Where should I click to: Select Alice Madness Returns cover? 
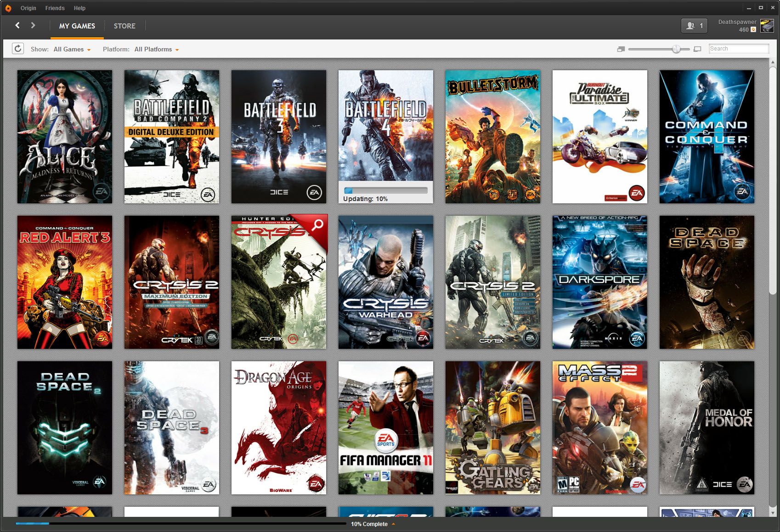[65, 137]
